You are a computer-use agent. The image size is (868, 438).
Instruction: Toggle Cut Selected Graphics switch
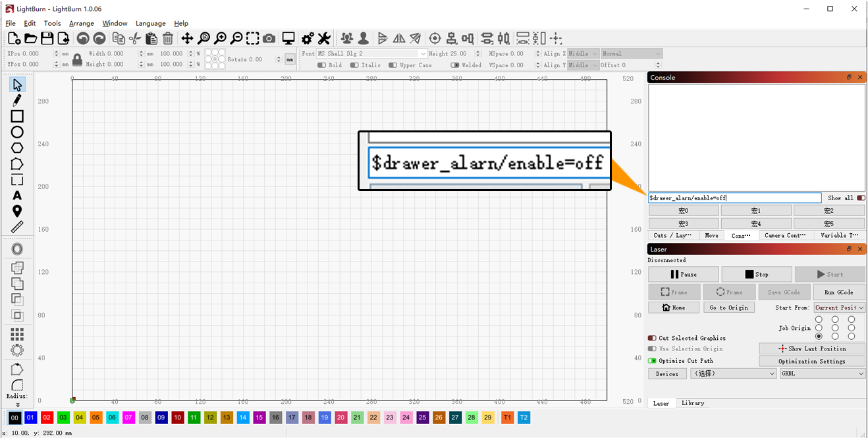coord(652,338)
